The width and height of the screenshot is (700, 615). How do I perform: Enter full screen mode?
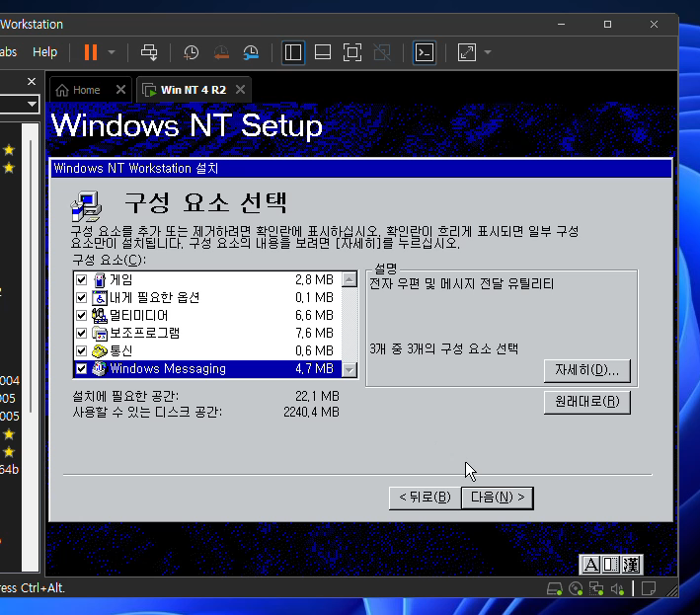point(352,52)
